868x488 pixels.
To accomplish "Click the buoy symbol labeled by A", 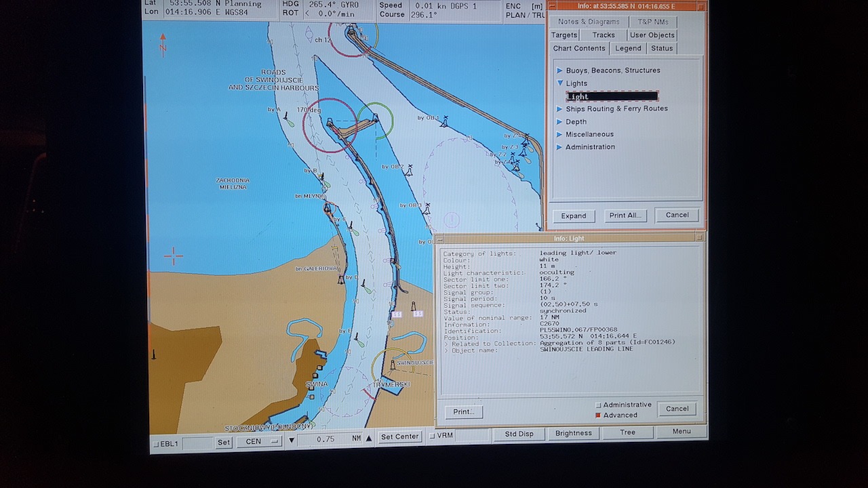I will [x=287, y=118].
